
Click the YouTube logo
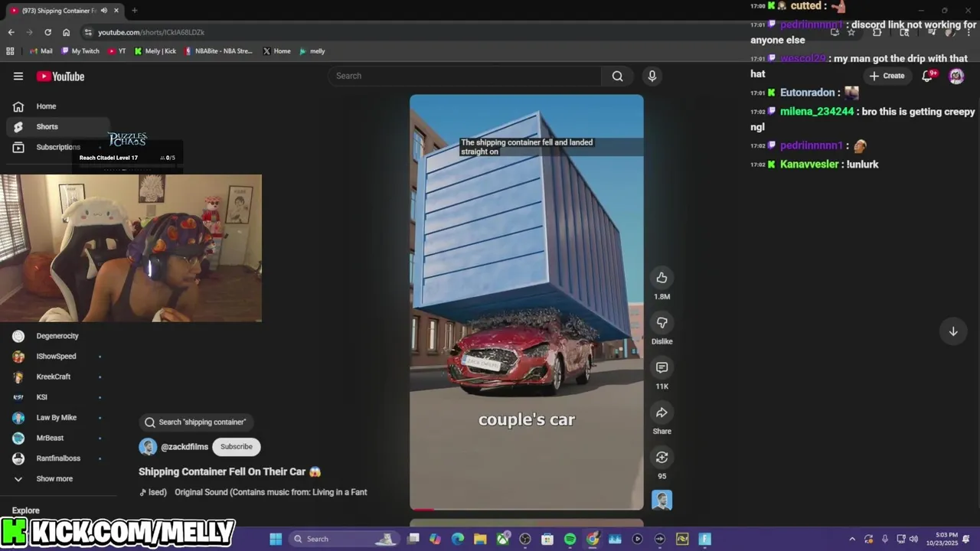click(x=60, y=77)
